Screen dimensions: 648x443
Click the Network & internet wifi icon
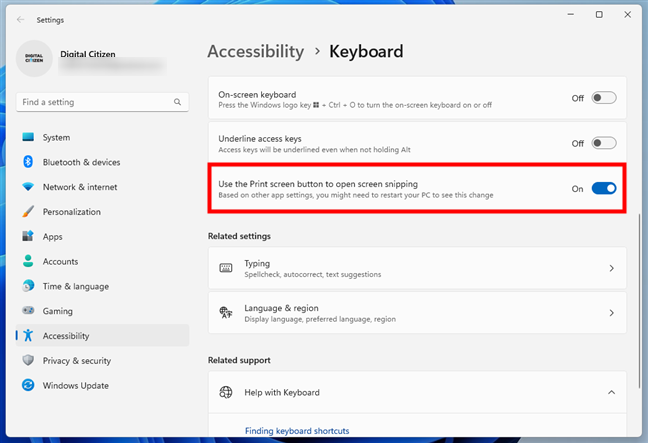(28, 187)
